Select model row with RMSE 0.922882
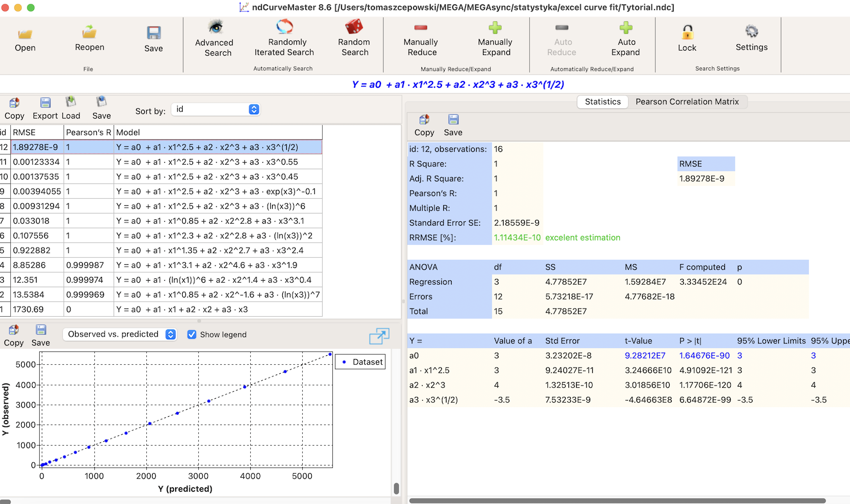 (x=160, y=251)
